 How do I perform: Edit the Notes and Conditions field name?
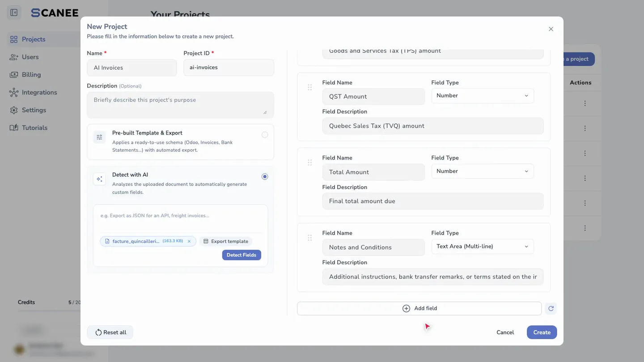(373, 247)
